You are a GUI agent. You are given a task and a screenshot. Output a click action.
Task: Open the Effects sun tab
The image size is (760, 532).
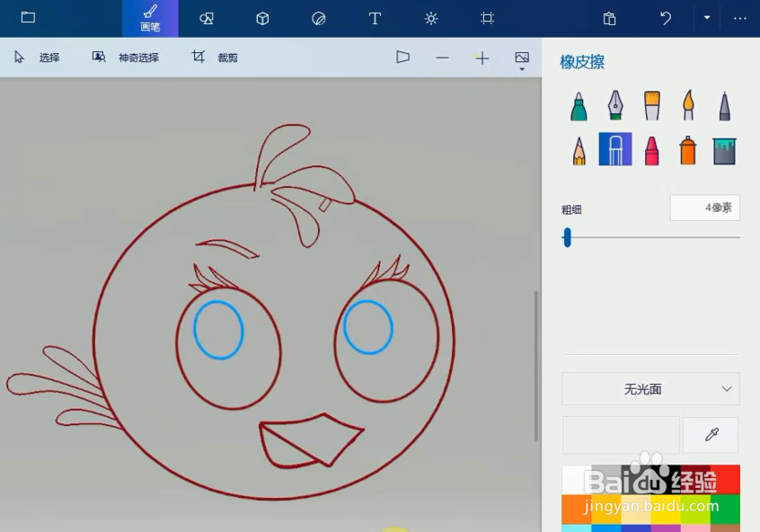(x=431, y=19)
